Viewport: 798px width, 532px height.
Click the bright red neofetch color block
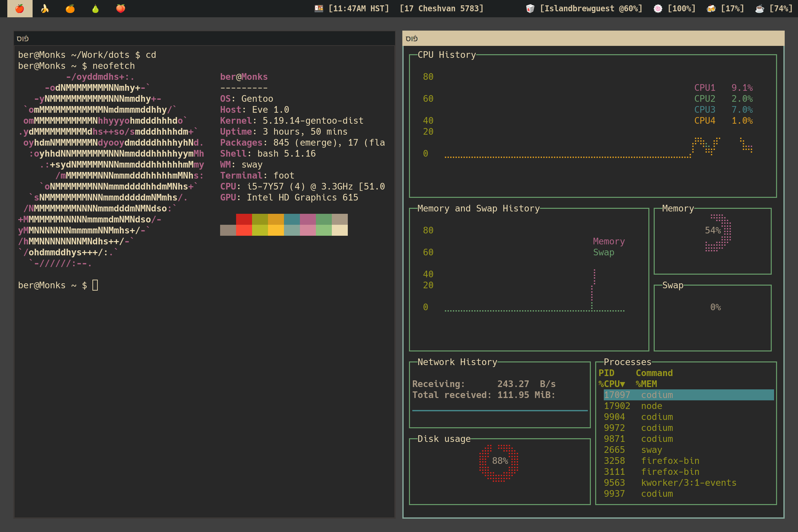coord(244,230)
